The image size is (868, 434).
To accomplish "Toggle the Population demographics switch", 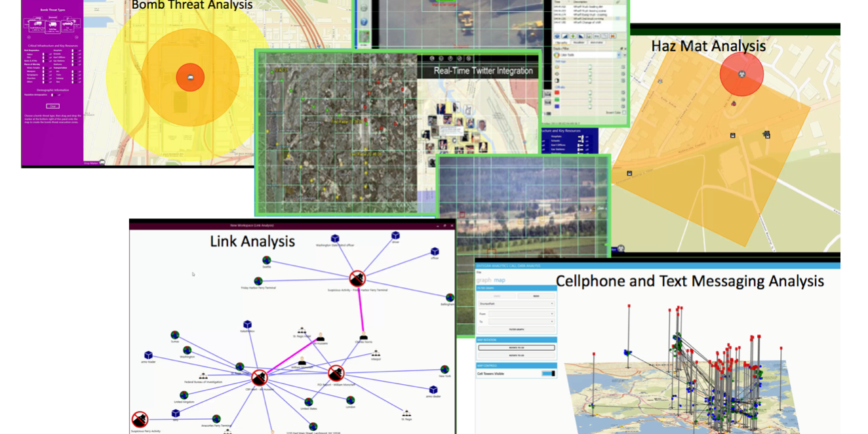I will click(54, 95).
